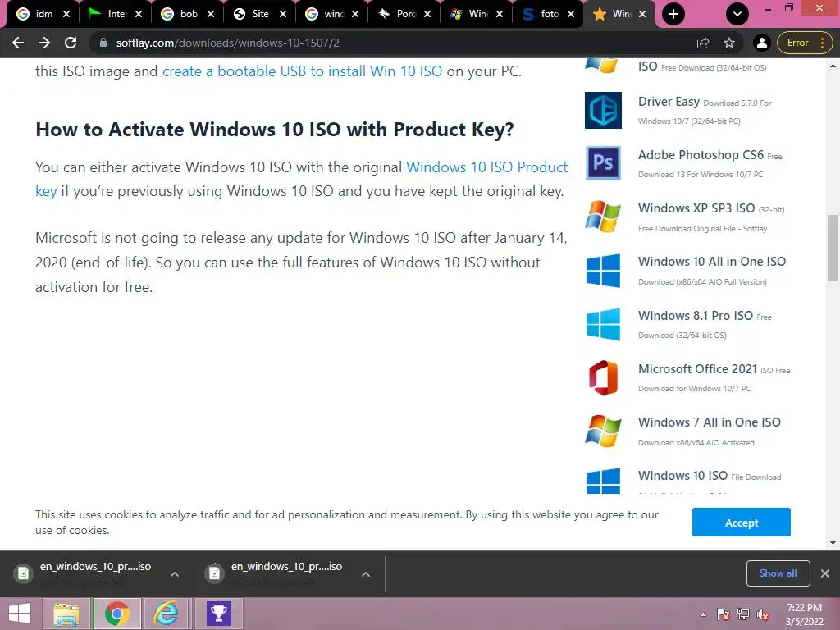Click the Adobe Photoshop CS6 icon
This screenshot has height=630, width=840.
(x=603, y=163)
